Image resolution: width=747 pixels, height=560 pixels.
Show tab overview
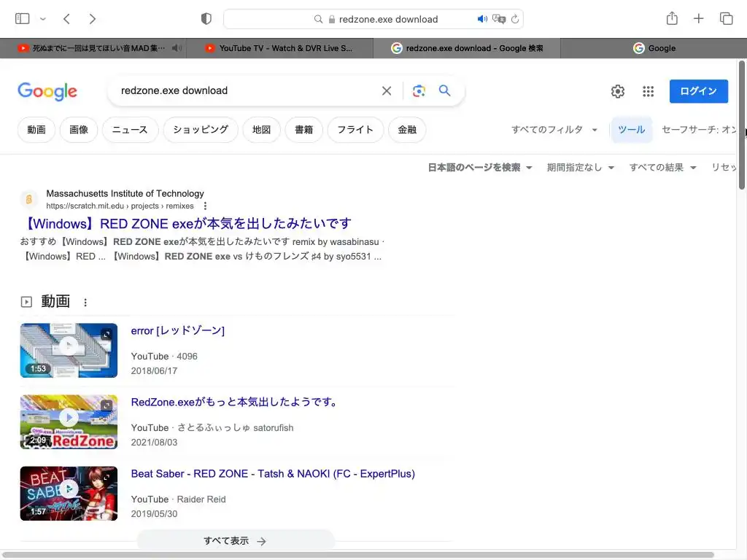tap(726, 18)
